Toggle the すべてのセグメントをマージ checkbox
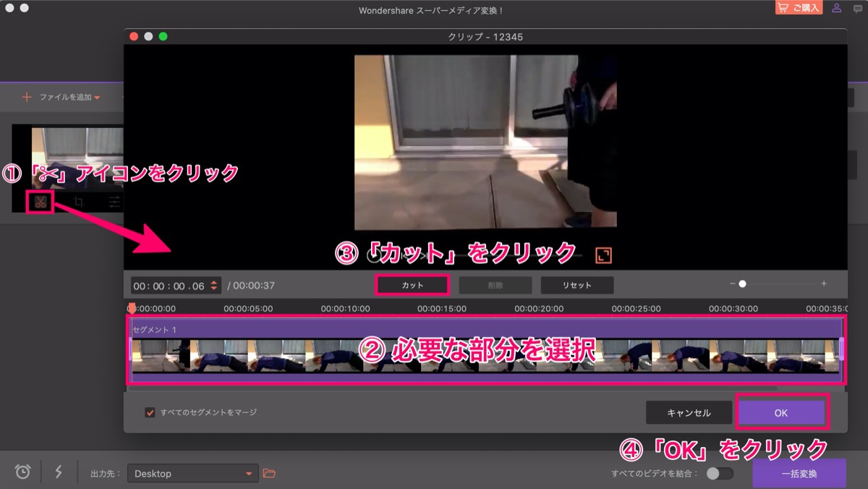The height and width of the screenshot is (489, 868). [150, 412]
